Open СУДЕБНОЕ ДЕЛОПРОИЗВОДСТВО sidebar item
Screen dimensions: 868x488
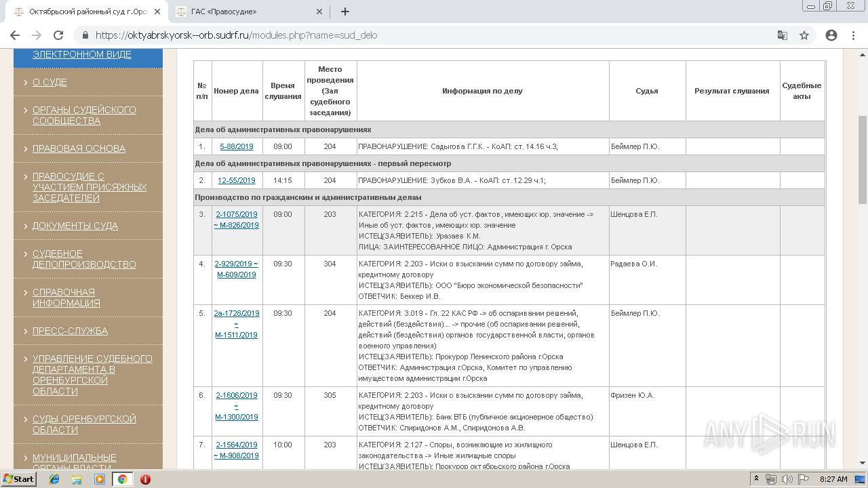tap(84, 259)
